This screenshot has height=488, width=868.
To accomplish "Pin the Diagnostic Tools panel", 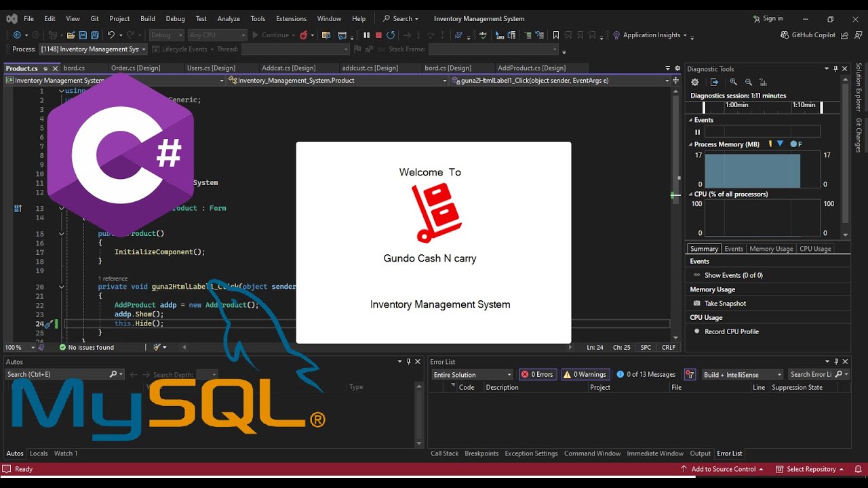I will tap(835, 68).
